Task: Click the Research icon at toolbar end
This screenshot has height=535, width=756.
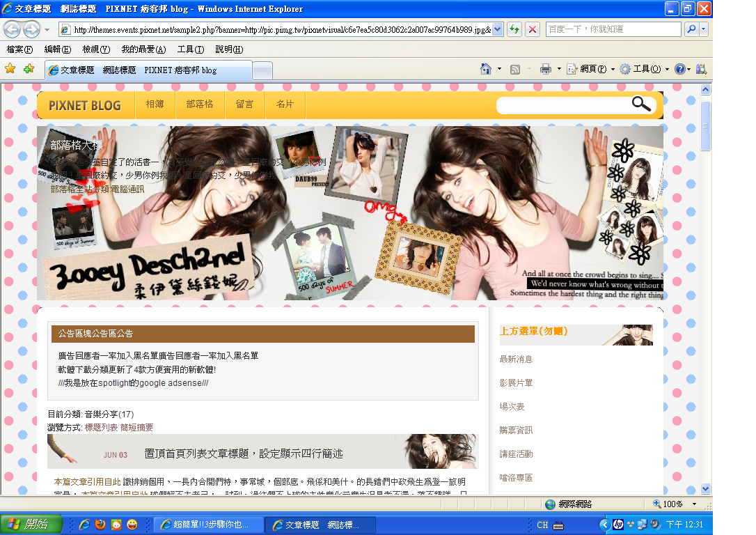Action: (701, 69)
